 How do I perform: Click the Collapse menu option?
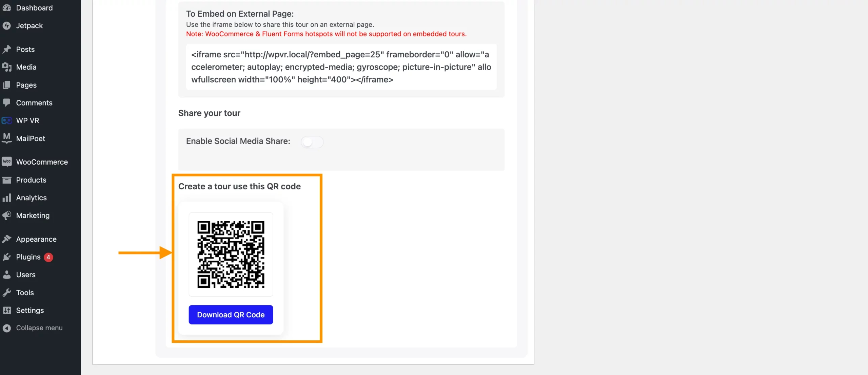pos(39,327)
